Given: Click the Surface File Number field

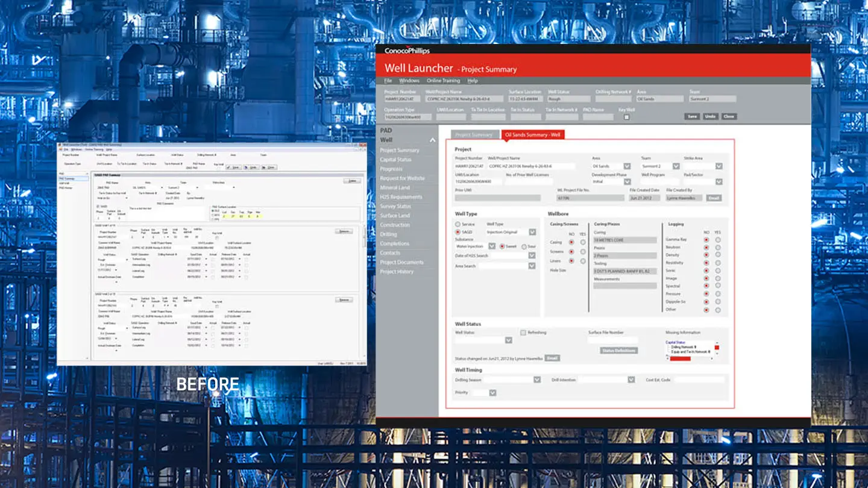Looking at the screenshot, I should (x=612, y=340).
